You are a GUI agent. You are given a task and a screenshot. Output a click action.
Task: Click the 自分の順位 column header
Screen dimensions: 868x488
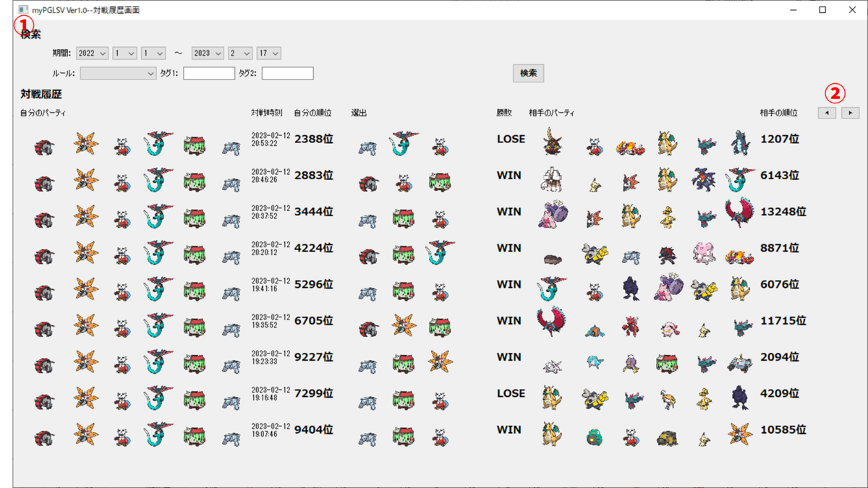[312, 113]
